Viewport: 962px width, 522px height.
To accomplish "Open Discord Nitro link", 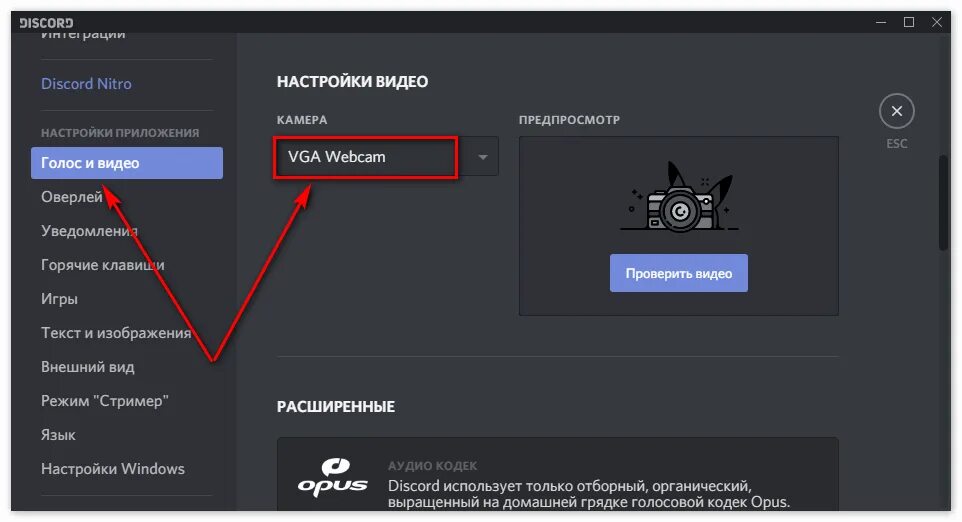I will point(86,83).
